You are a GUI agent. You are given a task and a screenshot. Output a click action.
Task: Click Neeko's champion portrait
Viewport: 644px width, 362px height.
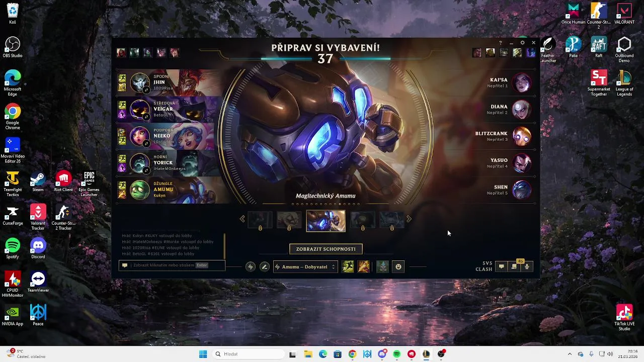click(x=140, y=136)
